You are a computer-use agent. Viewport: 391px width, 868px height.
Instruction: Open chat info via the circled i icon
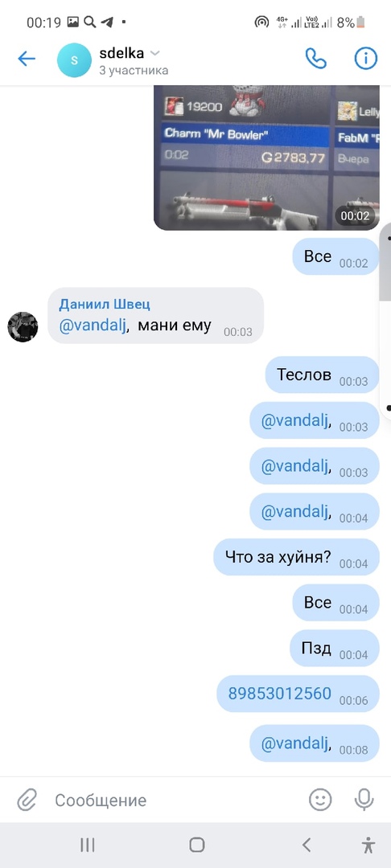click(365, 59)
